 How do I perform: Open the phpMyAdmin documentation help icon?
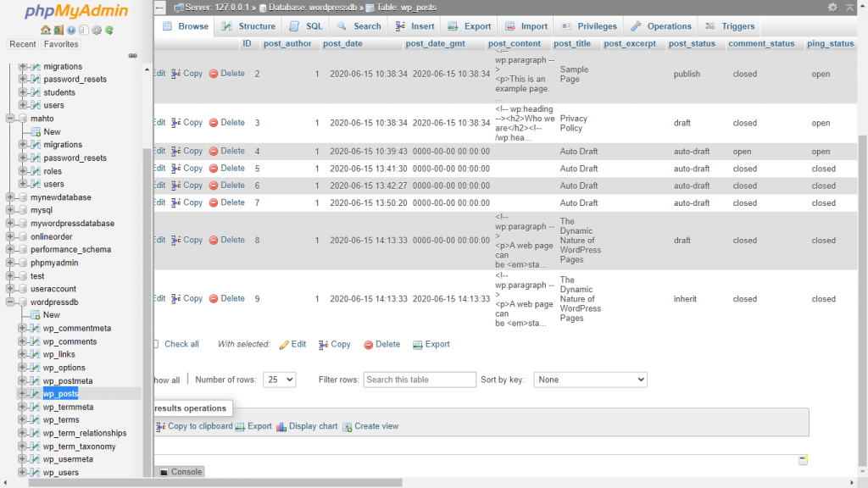coord(71,30)
